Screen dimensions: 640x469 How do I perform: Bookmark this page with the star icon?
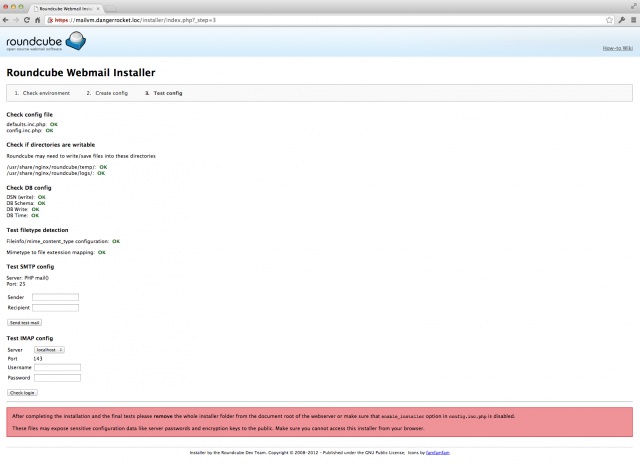click(x=609, y=20)
